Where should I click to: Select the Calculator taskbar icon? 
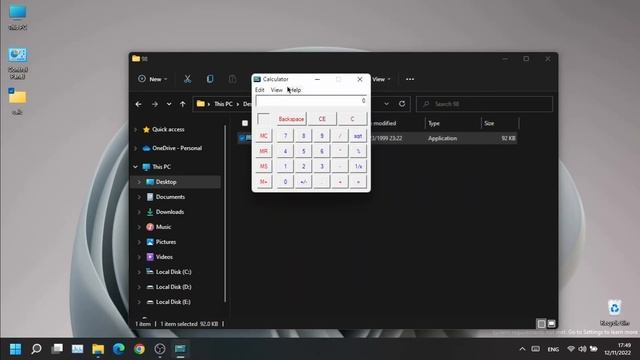[x=180, y=349]
